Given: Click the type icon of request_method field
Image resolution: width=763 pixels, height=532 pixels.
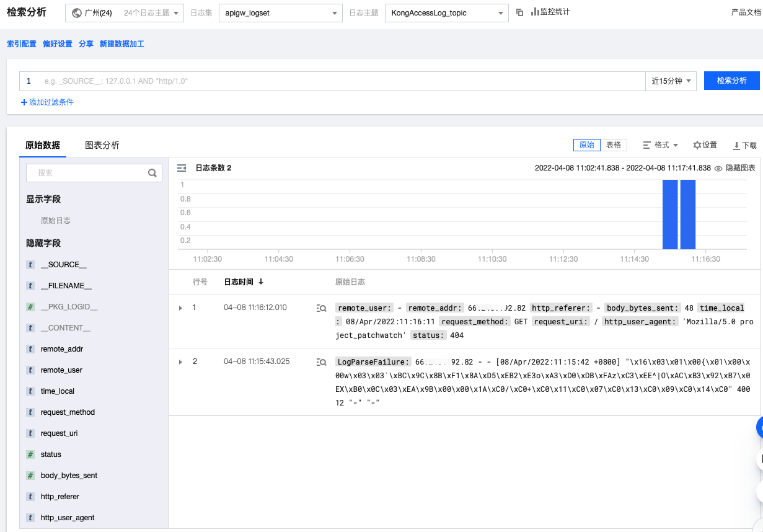Looking at the screenshot, I should pos(30,412).
